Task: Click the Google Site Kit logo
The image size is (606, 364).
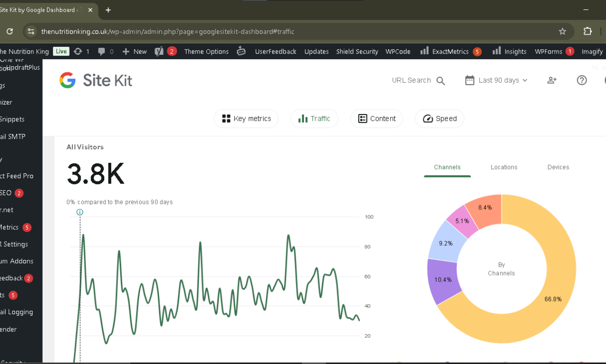Action: click(x=96, y=80)
